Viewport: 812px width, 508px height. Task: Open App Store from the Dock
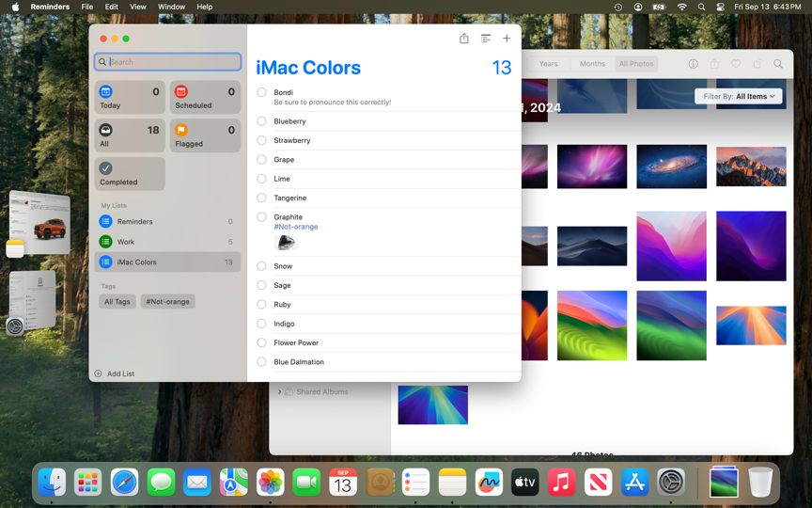pos(634,482)
